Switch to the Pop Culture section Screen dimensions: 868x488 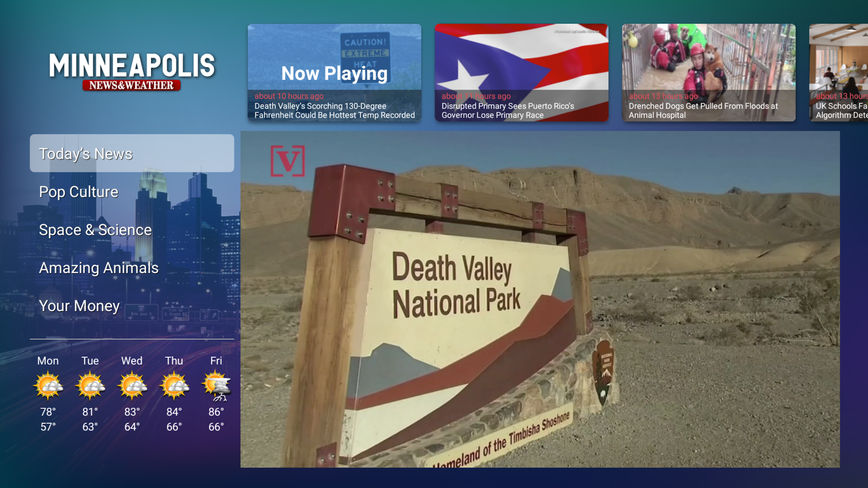pyautogui.click(x=78, y=192)
